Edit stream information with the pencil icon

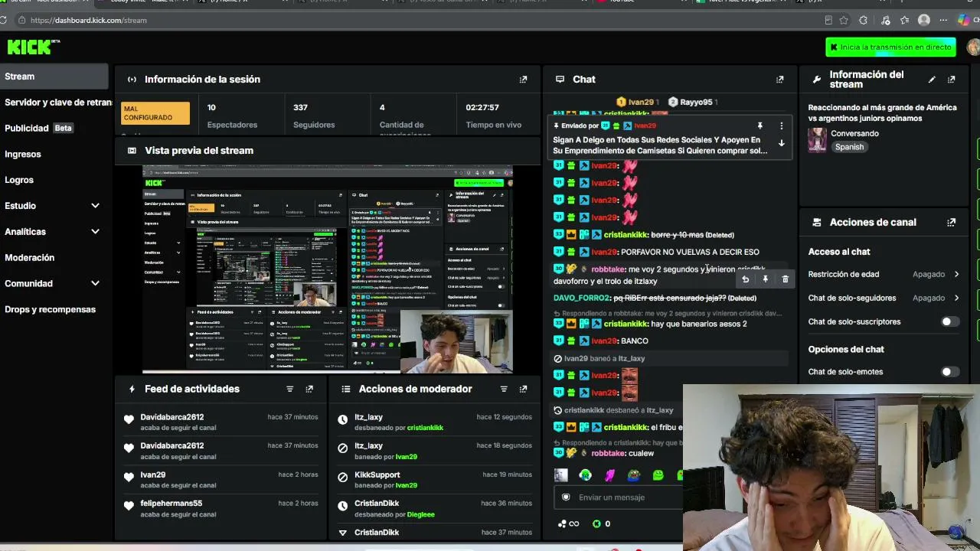(932, 80)
